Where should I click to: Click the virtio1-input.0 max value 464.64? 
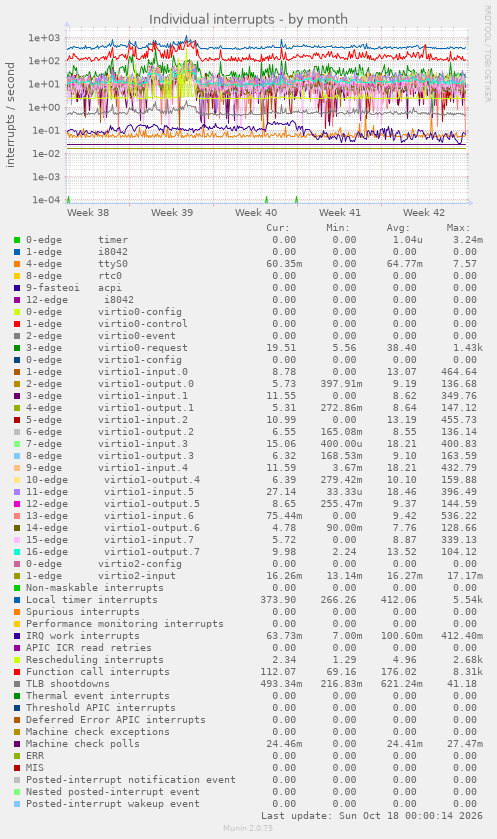coord(458,372)
